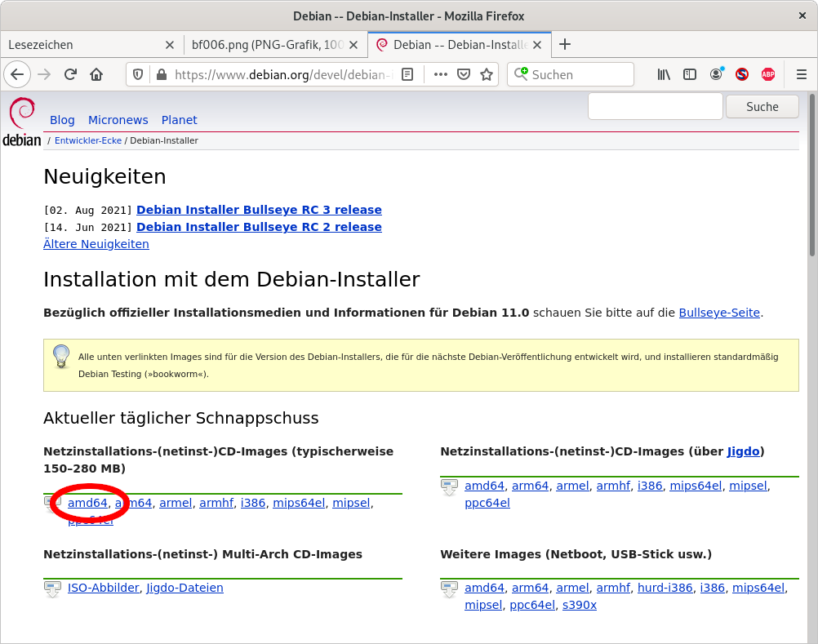Switch to bf006.png tab
818x644 pixels.
point(275,45)
